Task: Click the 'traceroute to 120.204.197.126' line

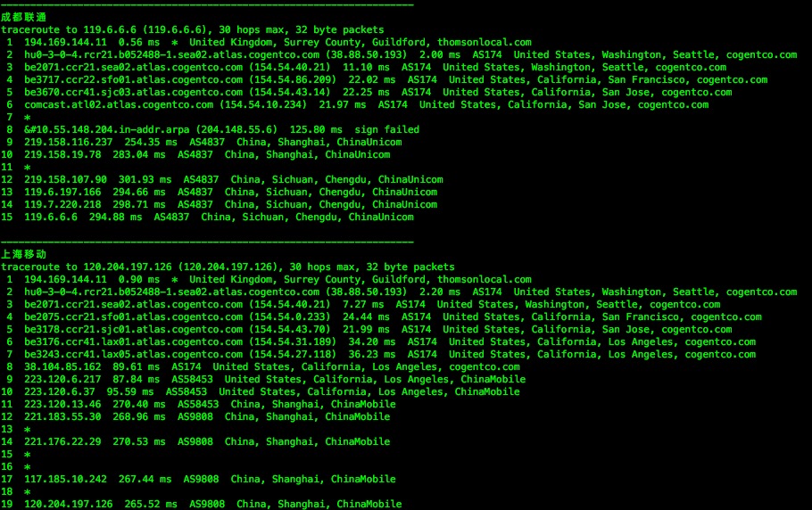Action: tap(228, 267)
